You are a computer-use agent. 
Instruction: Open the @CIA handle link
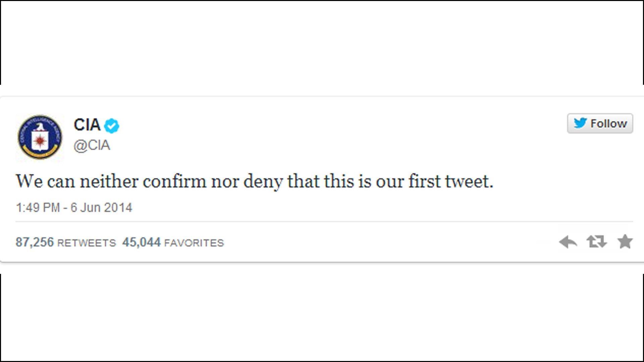coord(93,145)
